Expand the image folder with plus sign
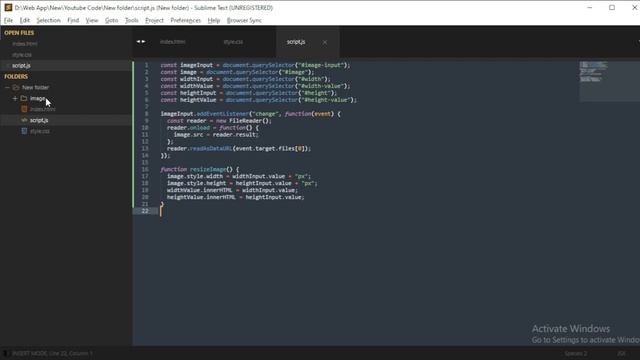 (x=15, y=98)
